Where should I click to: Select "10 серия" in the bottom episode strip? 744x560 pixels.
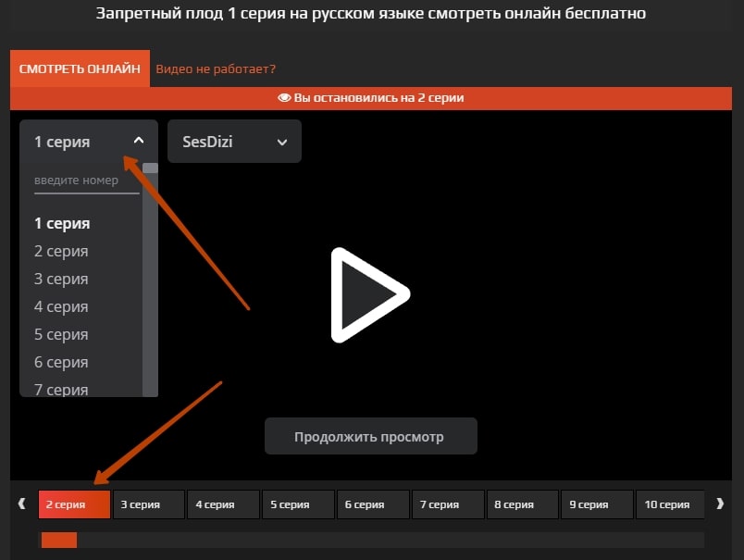667,504
